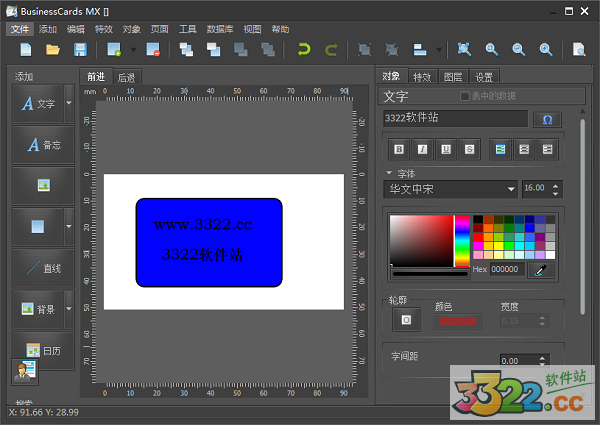Open the 编辑 menu

(x=76, y=29)
